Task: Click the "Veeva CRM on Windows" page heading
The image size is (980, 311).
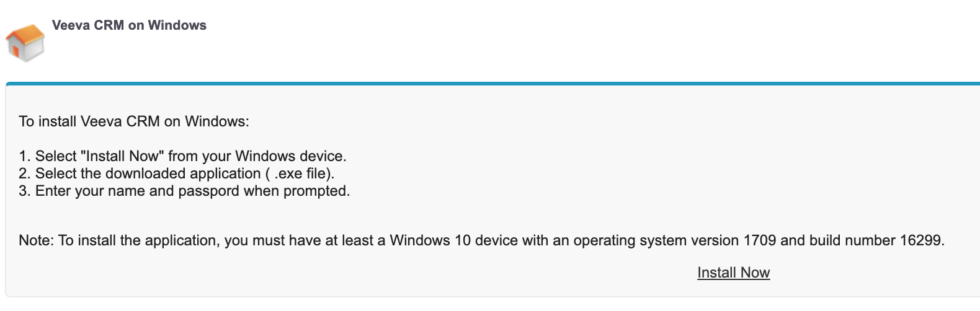Action: click(x=129, y=25)
